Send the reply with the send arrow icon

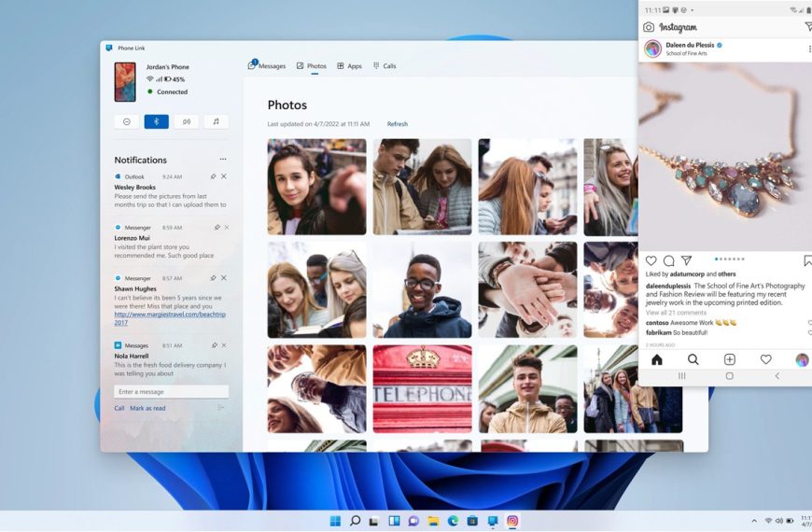point(221,408)
